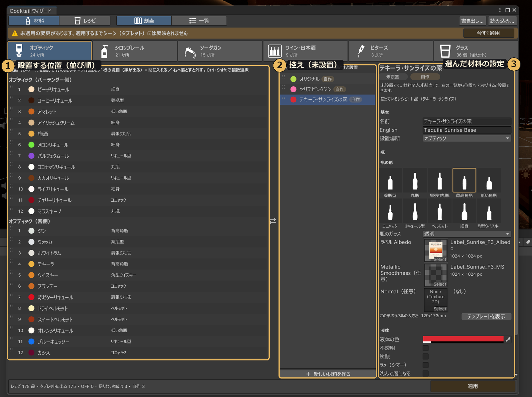Switch to the 一覧 tab
Image resolution: width=532 pixels, height=397 pixels.
point(199,21)
